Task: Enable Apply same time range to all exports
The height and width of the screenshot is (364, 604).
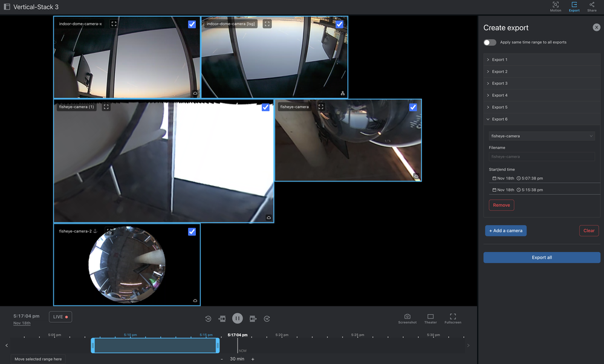Action: (x=490, y=42)
